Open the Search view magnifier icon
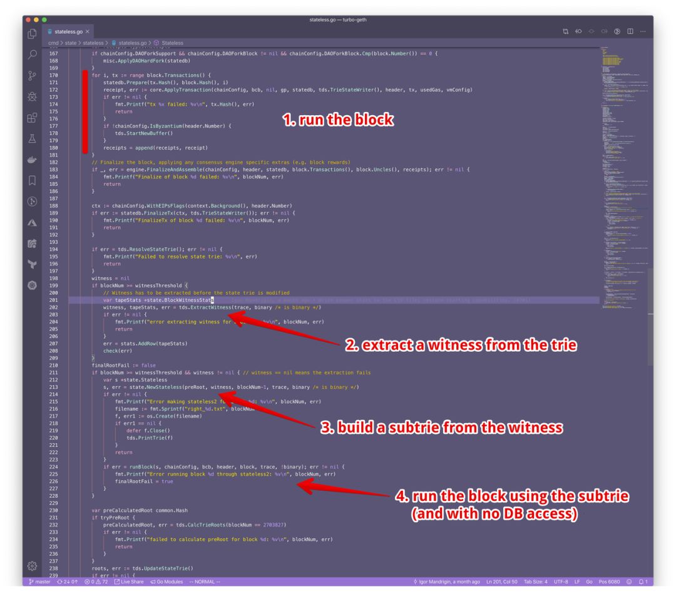 [33, 54]
